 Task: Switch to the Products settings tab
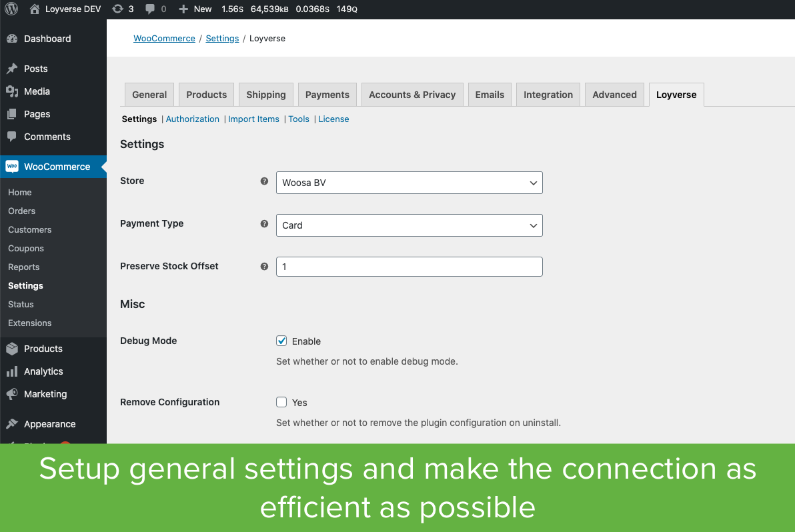206,95
